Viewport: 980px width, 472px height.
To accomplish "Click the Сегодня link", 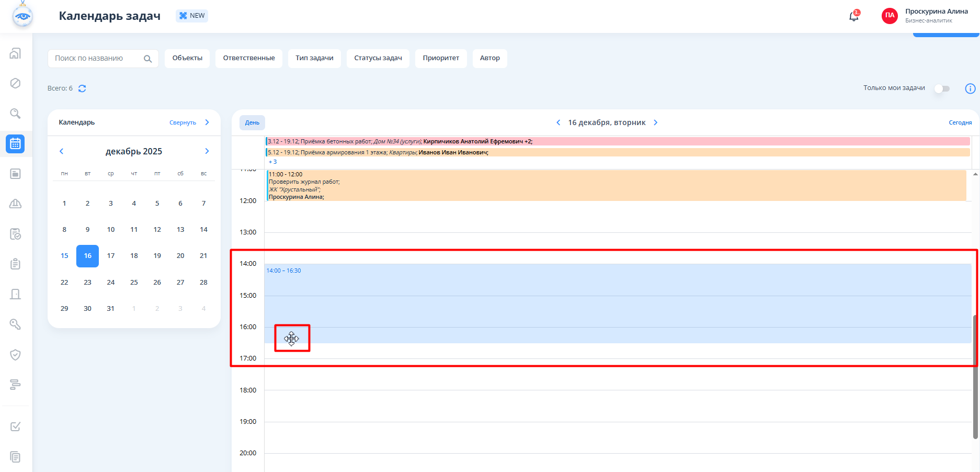I will point(960,122).
